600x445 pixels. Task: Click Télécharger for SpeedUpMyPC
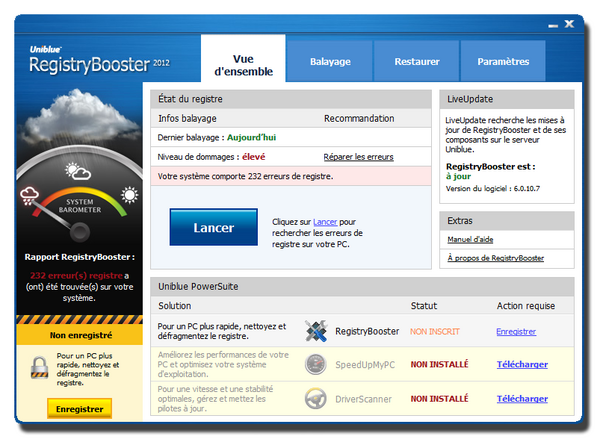tap(522, 364)
